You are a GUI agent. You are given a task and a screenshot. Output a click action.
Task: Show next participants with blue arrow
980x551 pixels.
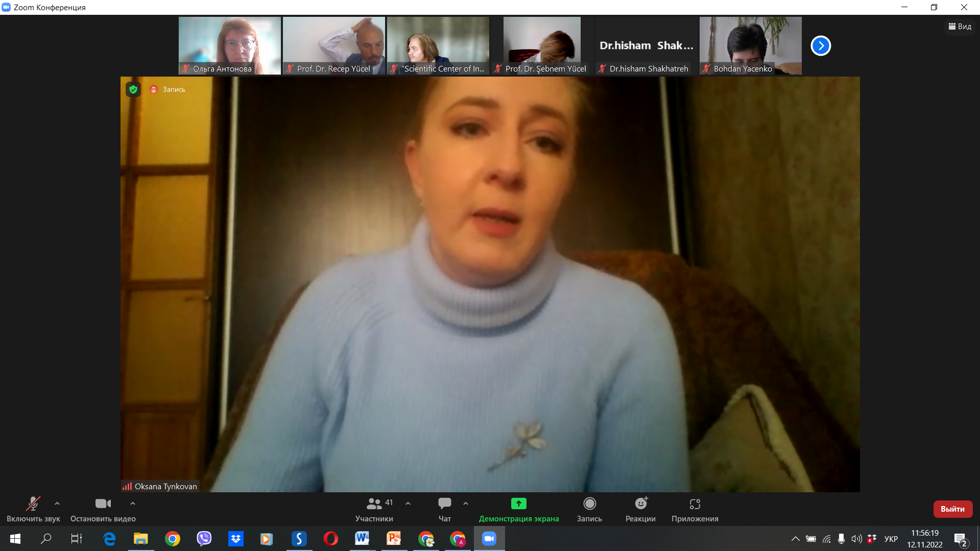coord(821,45)
